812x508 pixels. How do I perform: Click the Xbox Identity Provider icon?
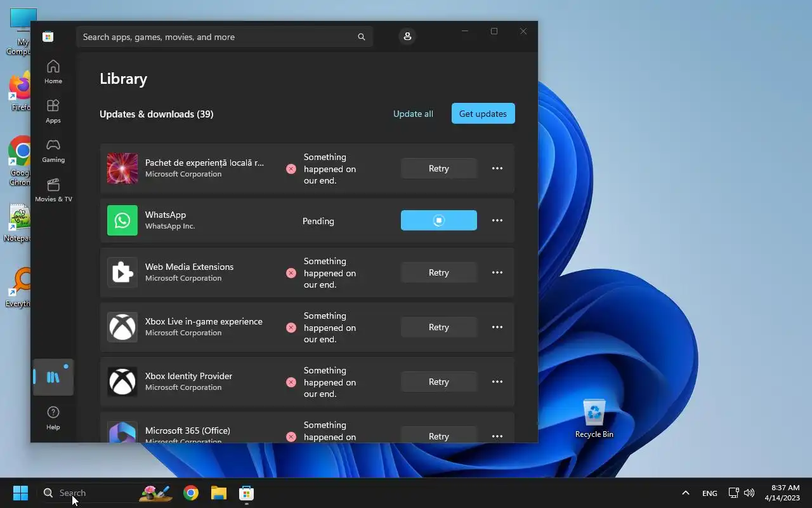122,382
